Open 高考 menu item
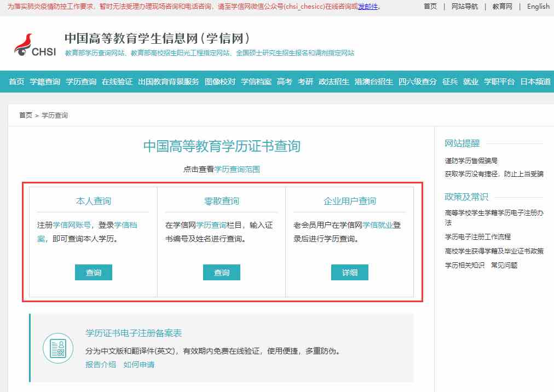Screen dimensions: 554x392 click(x=285, y=82)
